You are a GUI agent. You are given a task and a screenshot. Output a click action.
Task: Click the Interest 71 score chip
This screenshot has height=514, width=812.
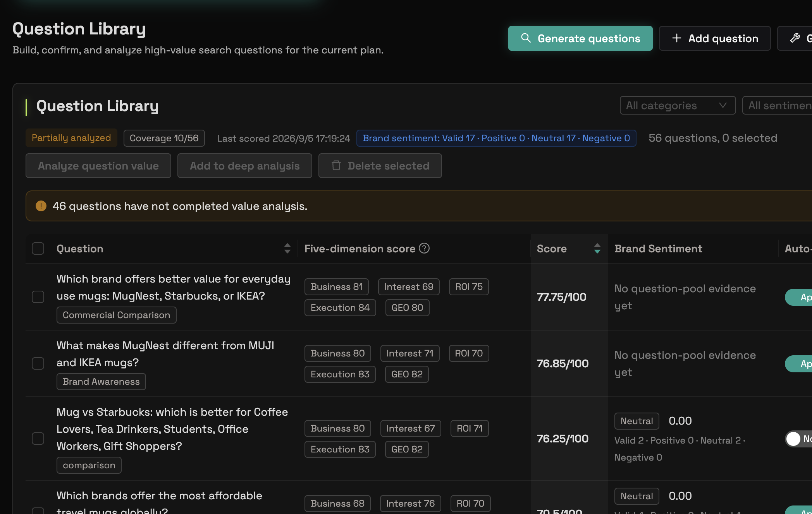click(x=410, y=353)
